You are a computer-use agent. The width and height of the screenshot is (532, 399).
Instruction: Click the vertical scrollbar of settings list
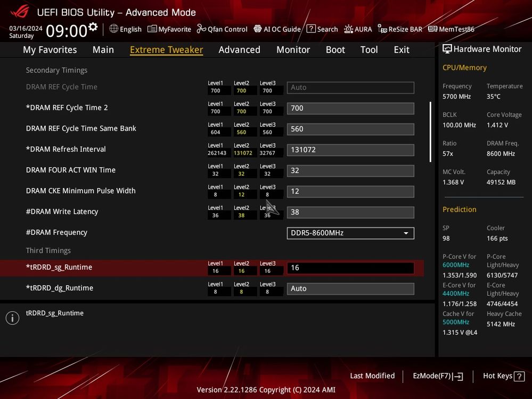pos(431,132)
